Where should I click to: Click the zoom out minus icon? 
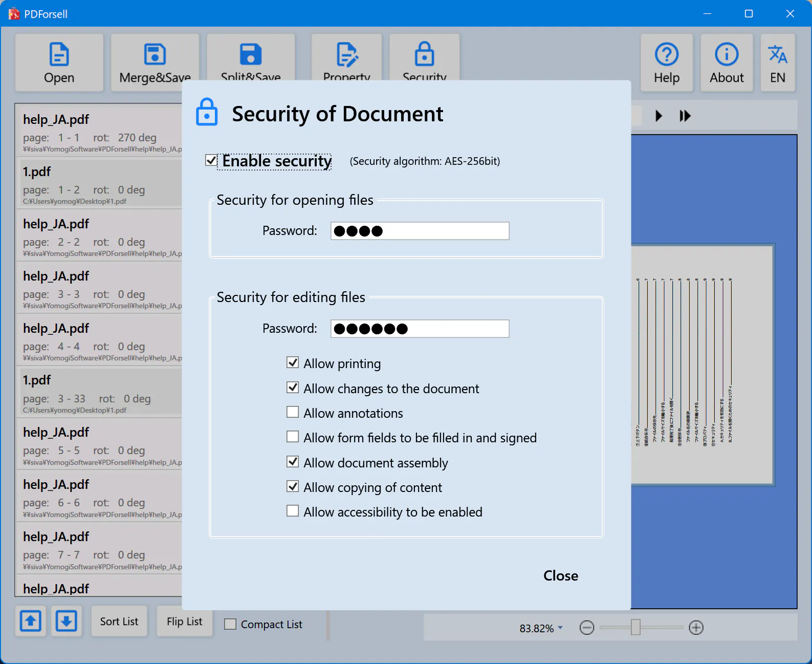click(x=587, y=628)
